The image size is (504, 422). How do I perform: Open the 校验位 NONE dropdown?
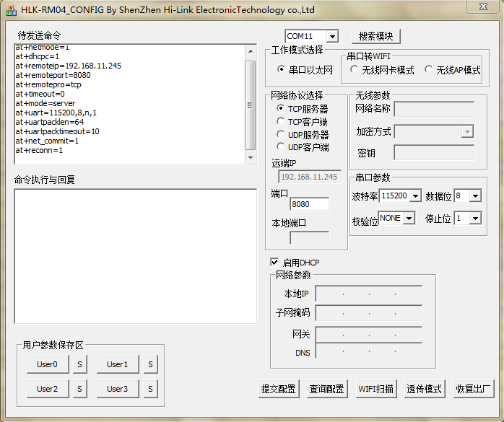tap(409, 219)
